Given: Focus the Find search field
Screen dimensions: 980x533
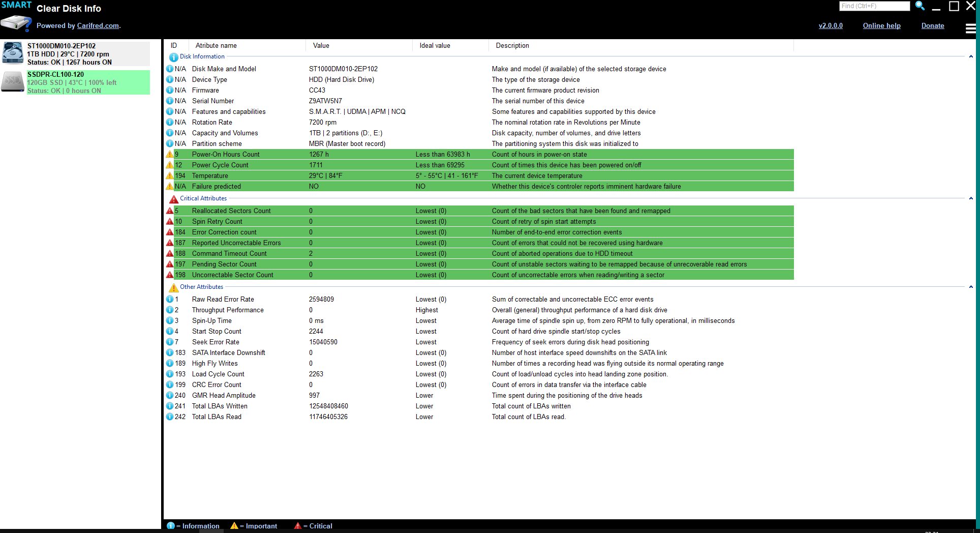Looking at the screenshot, I should coord(874,6).
